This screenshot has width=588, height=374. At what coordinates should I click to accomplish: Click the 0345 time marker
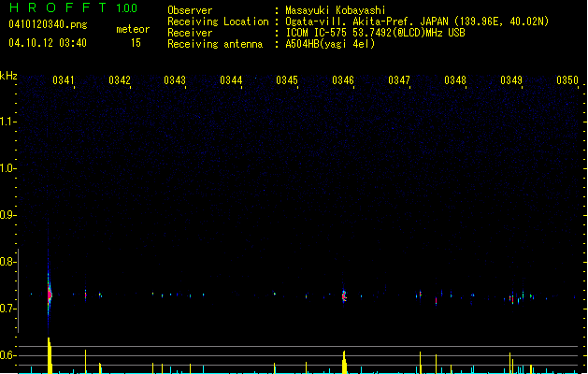pos(287,80)
